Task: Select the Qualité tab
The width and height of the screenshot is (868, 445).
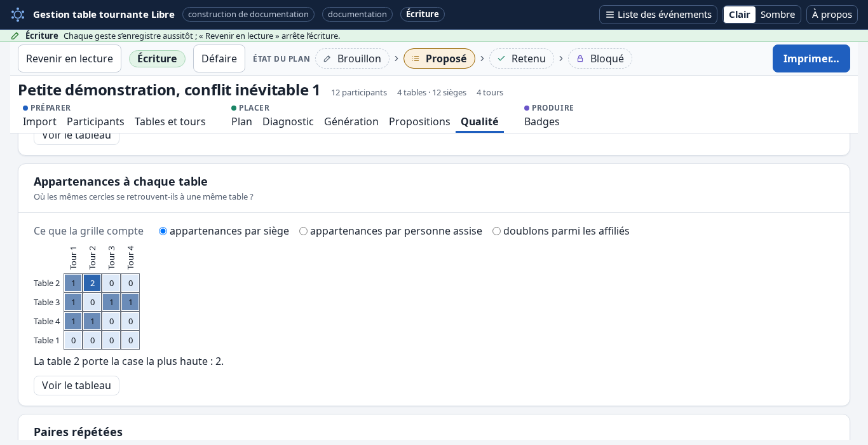Action: tap(480, 121)
